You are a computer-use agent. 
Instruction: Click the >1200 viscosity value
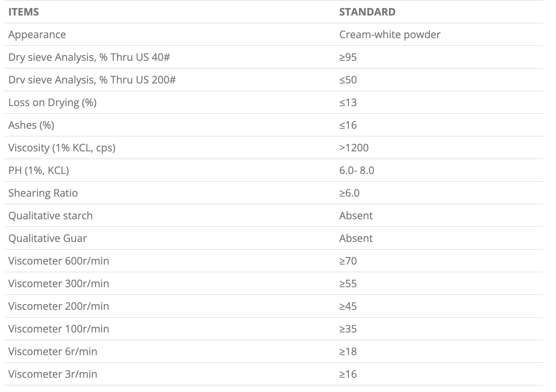click(x=354, y=148)
